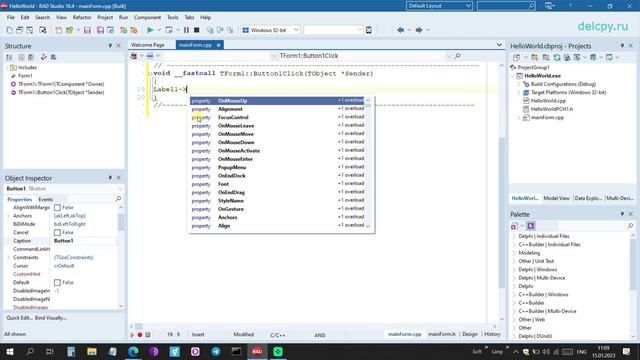Open the History tab
The width and height of the screenshot is (640, 360).
[x=492, y=334]
